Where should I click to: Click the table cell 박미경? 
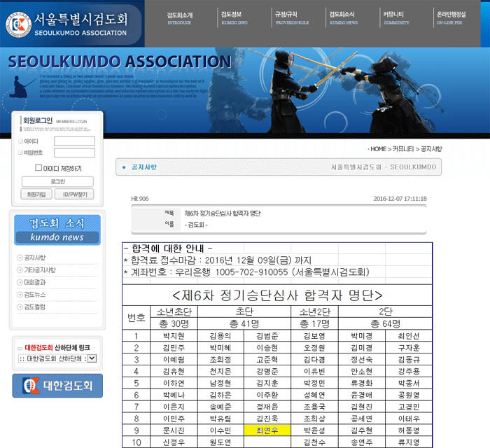click(362, 336)
